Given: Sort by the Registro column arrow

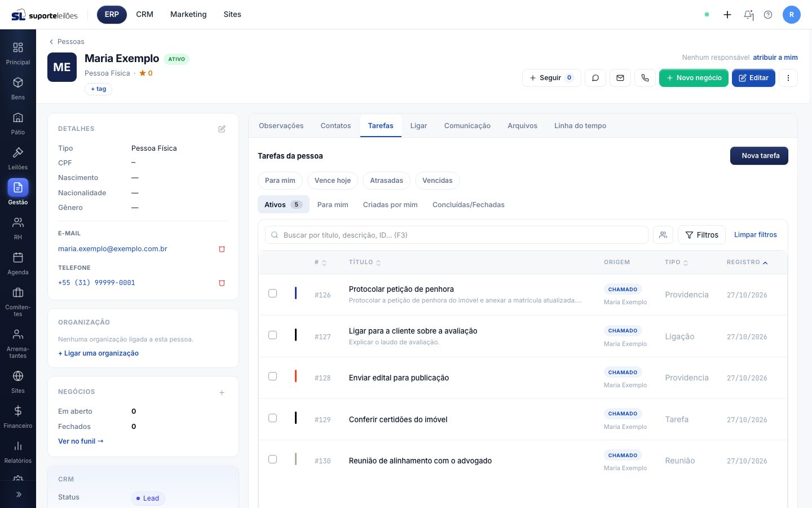Looking at the screenshot, I should tap(765, 262).
